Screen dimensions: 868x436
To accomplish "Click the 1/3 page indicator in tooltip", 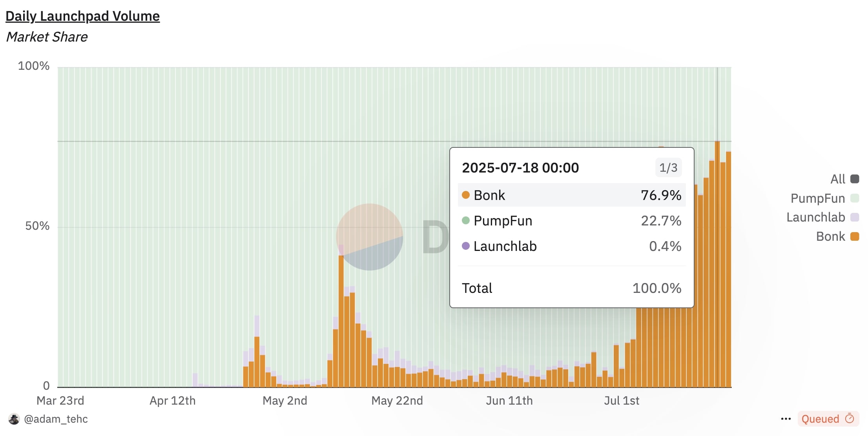I will (x=668, y=168).
